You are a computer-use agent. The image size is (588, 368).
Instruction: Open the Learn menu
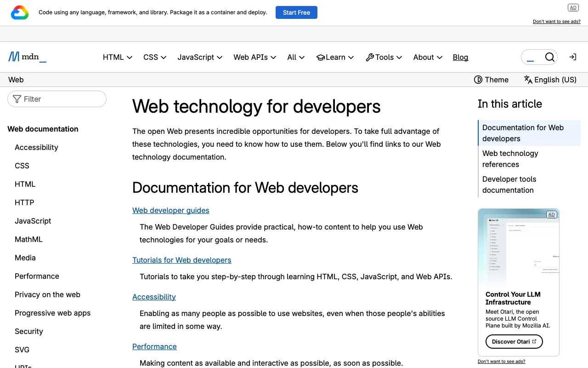(335, 57)
